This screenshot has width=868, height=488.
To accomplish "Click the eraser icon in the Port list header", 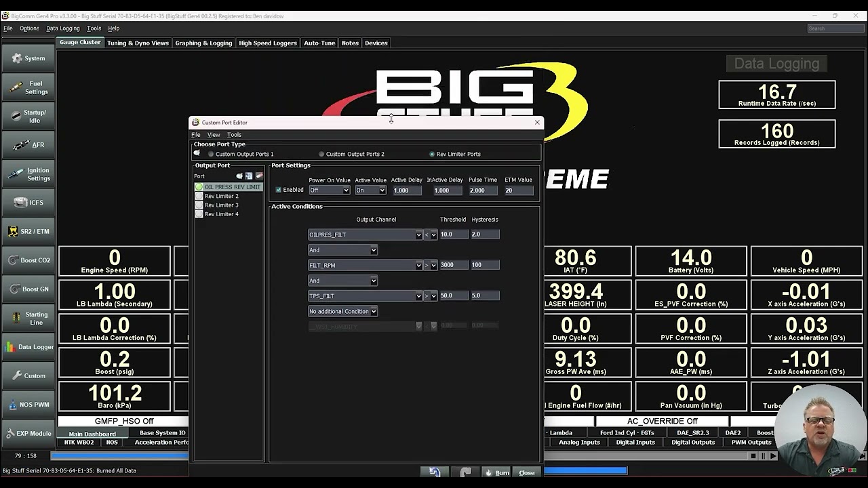I will 259,176.
